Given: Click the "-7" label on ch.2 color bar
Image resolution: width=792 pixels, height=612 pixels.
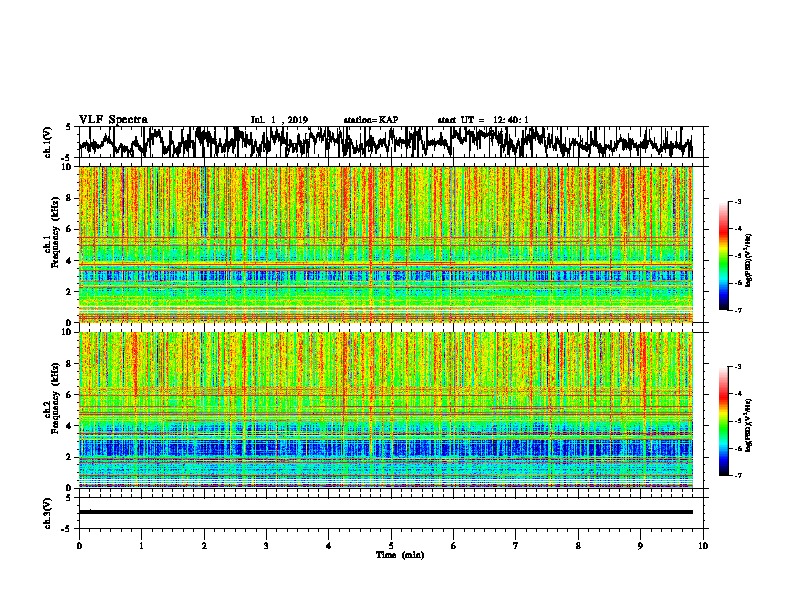Looking at the screenshot, I should [x=737, y=476].
